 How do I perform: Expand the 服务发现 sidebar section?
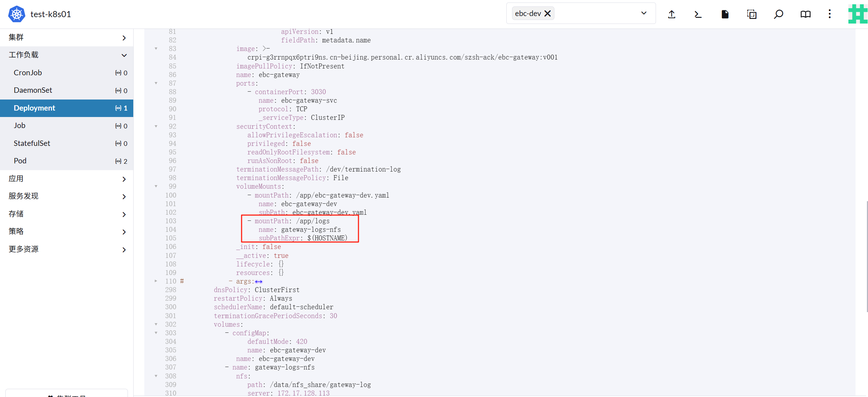(124, 197)
